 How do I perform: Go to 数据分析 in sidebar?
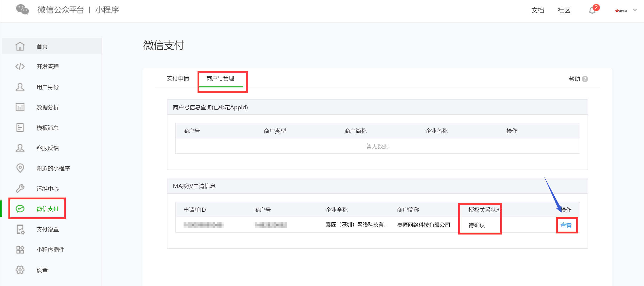click(48, 107)
